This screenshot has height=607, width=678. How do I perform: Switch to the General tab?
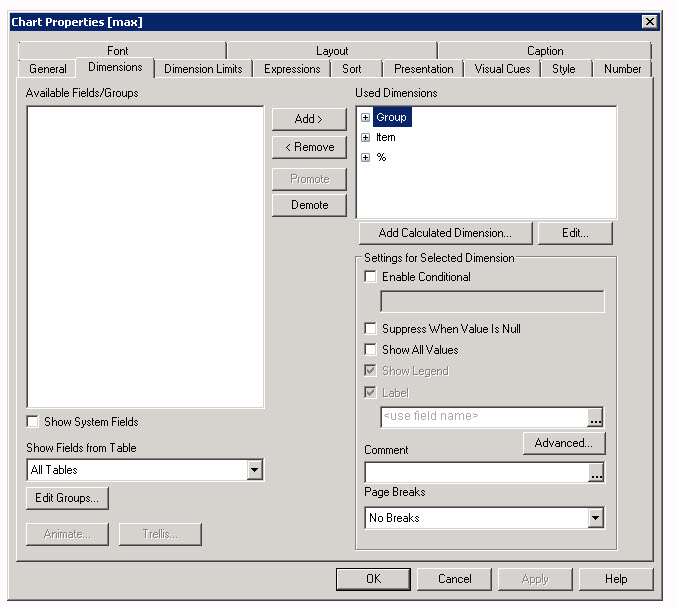coord(48,69)
